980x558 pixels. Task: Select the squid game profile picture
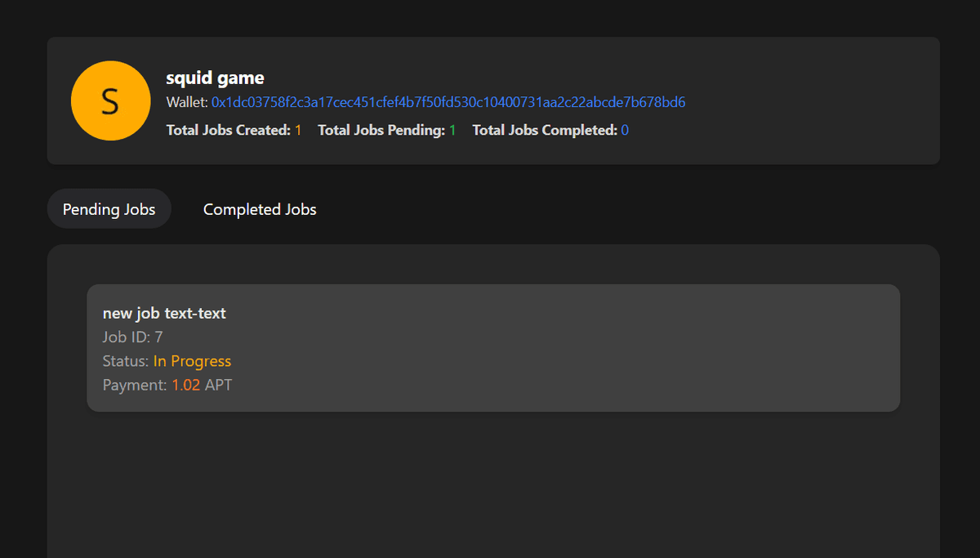tap(110, 100)
